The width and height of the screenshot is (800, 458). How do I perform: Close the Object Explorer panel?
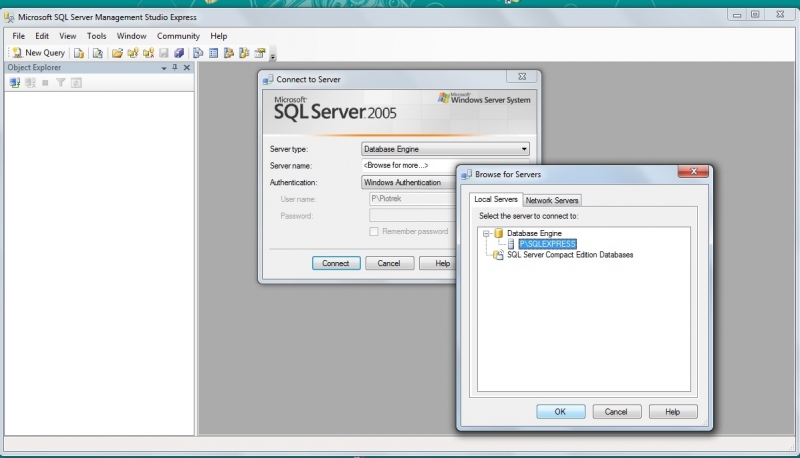click(x=187, y=67)
